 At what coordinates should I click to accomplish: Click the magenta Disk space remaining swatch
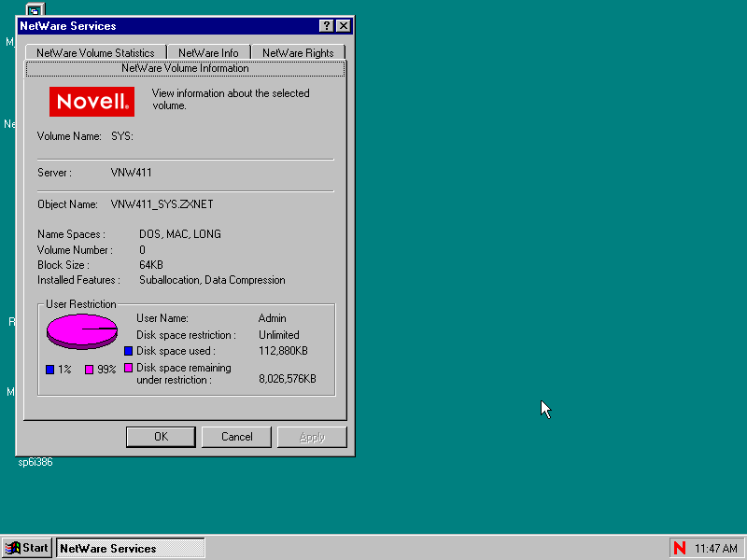click(x=128, y=368)
